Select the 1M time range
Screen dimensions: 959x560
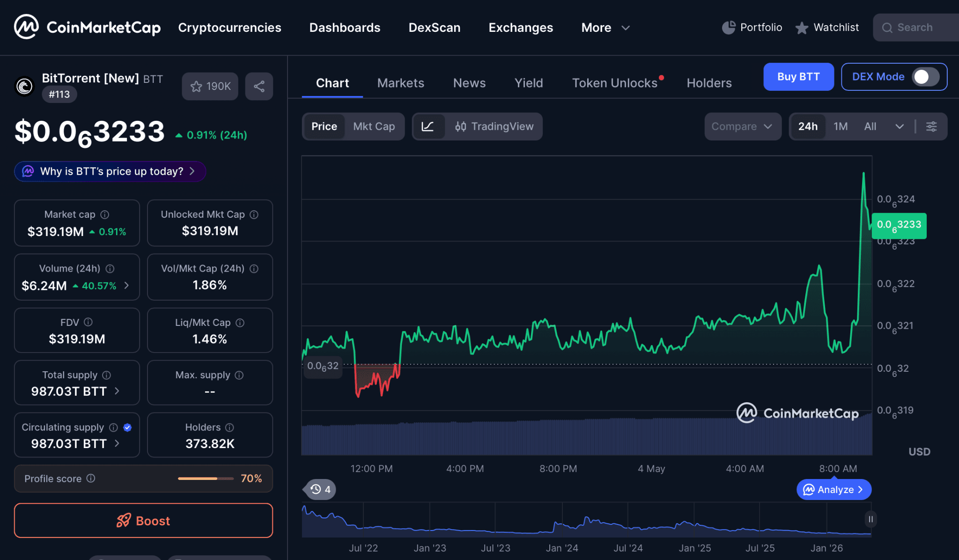pyautogui.click(x=841, y=126)
